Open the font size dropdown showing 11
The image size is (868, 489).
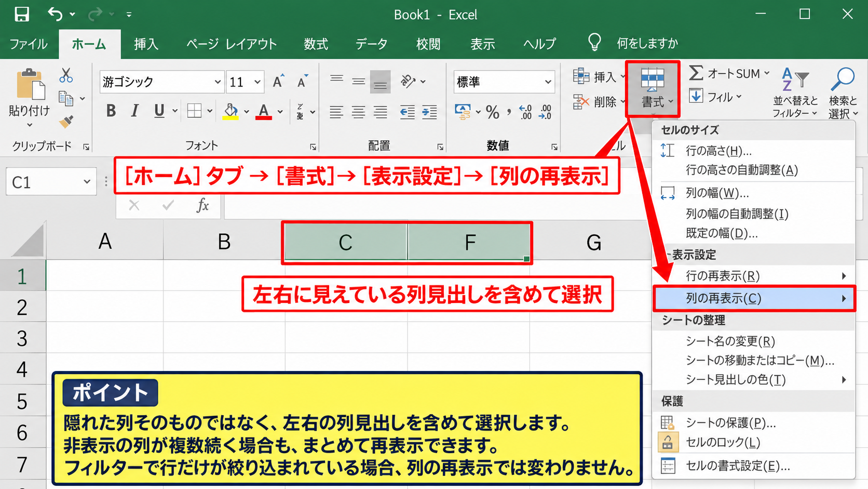pyautogui.click(x=257, y=82)
